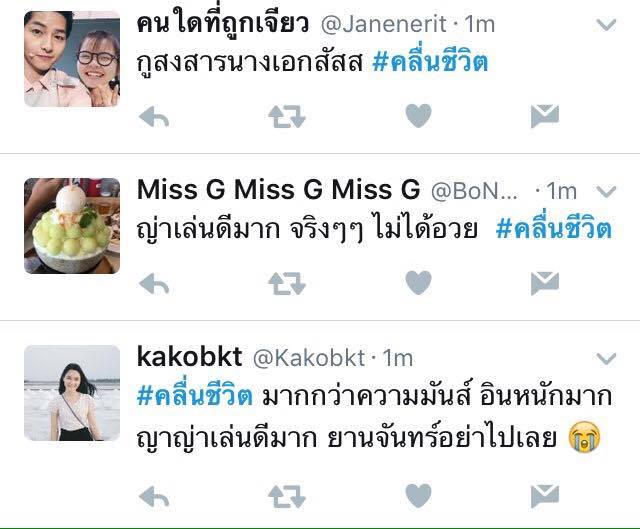Reply to the kakobkt tweet
The height and width of the screenshot is (529, 640).
[154, 496]
